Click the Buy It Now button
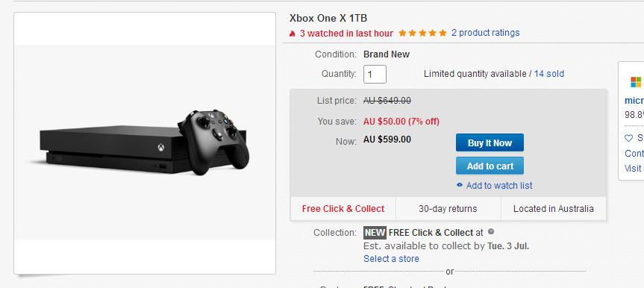 tap(490, 143)
